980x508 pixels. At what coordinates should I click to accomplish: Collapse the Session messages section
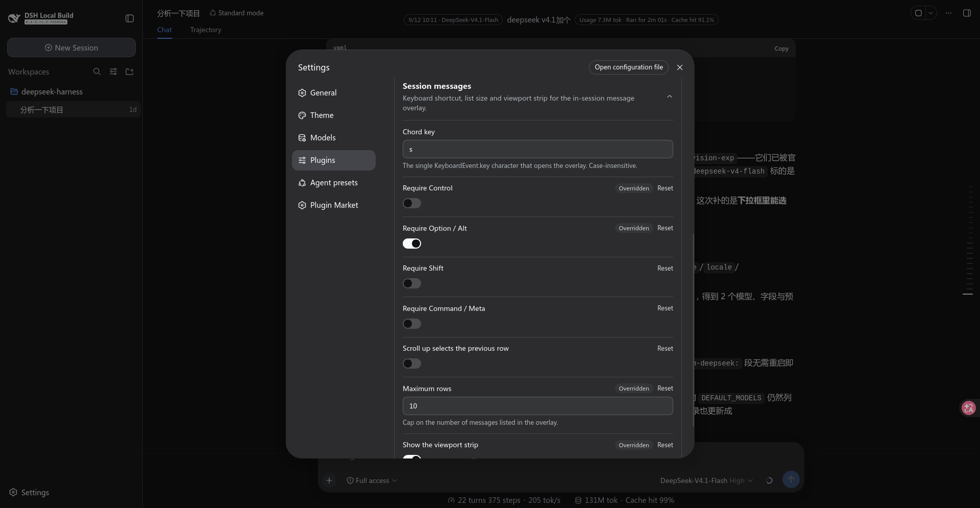tap(670, 96)
